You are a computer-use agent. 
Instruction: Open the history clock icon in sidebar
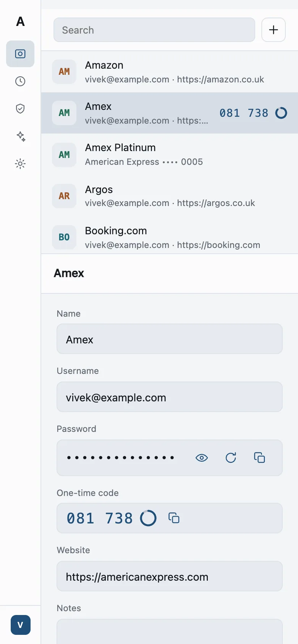[x=20, y=81]
